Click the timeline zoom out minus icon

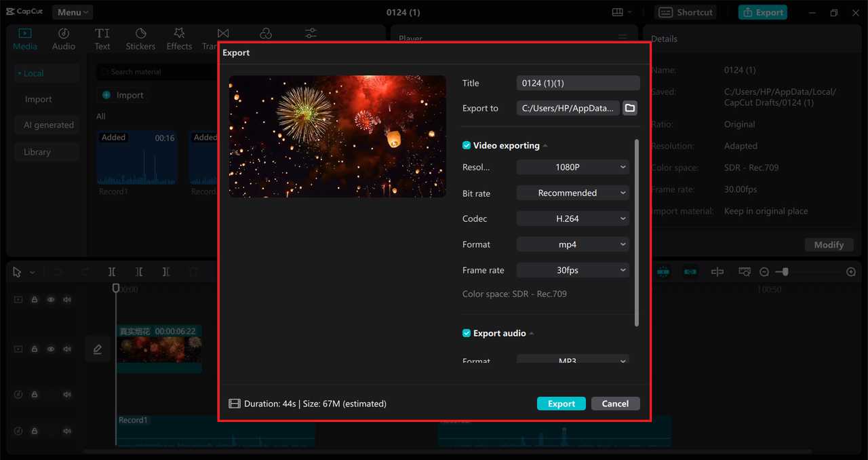[764, 272]
